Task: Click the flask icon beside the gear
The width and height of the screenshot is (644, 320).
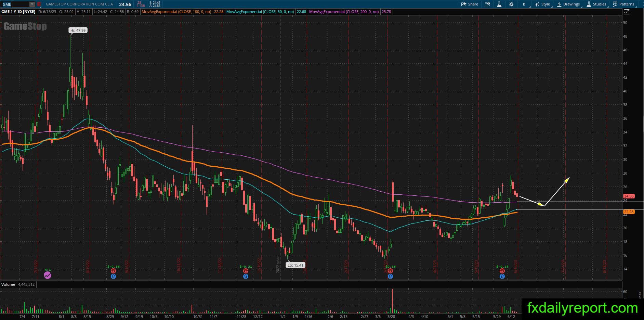Action: 499,4
